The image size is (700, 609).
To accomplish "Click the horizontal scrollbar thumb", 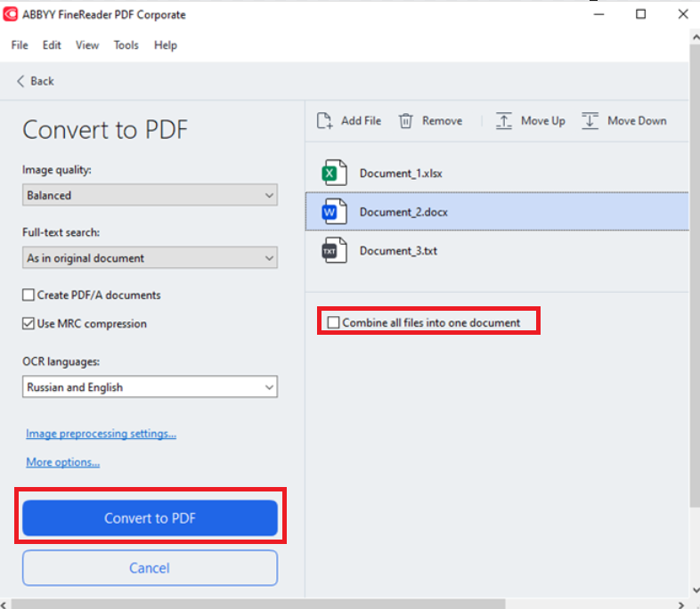I will coord(258,604).
